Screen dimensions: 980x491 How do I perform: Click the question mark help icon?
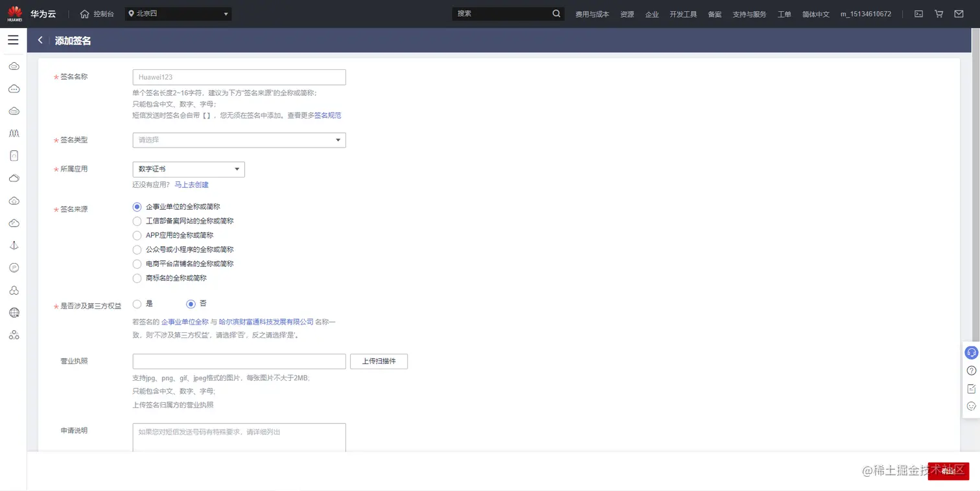[x=971, y=371]
